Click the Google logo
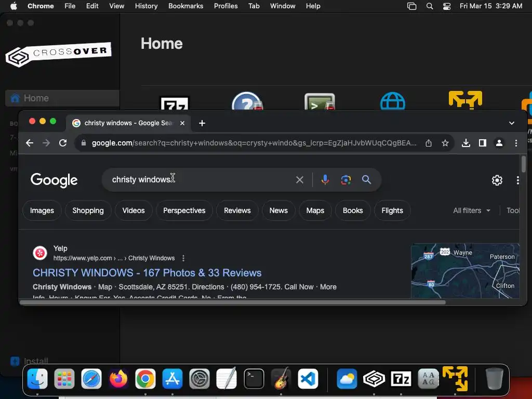The height and width of the screenshot is (399, 532). click(x=54, y=180)
